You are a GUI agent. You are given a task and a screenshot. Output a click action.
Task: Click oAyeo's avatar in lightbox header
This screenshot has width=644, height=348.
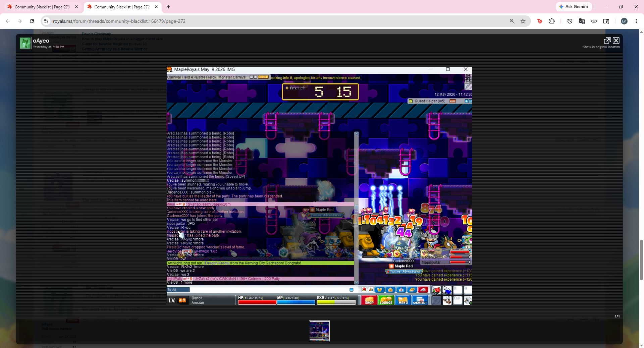click(x=25, y=43)
